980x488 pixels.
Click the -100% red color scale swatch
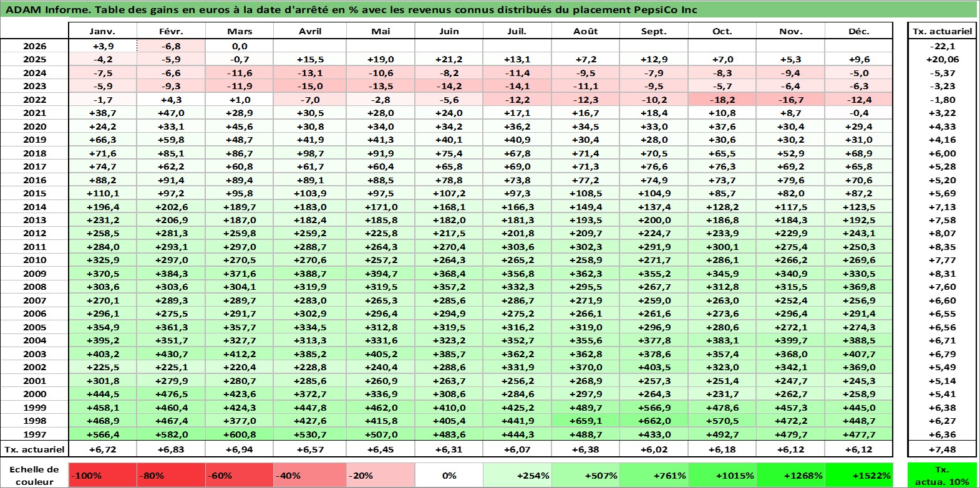pyautogui.click(x=103, y=475)
